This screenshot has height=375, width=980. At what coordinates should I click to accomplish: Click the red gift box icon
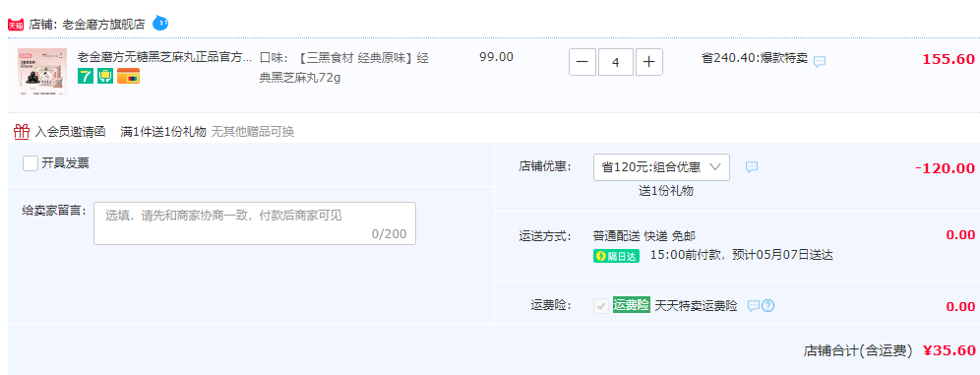(x=22, y=131)
